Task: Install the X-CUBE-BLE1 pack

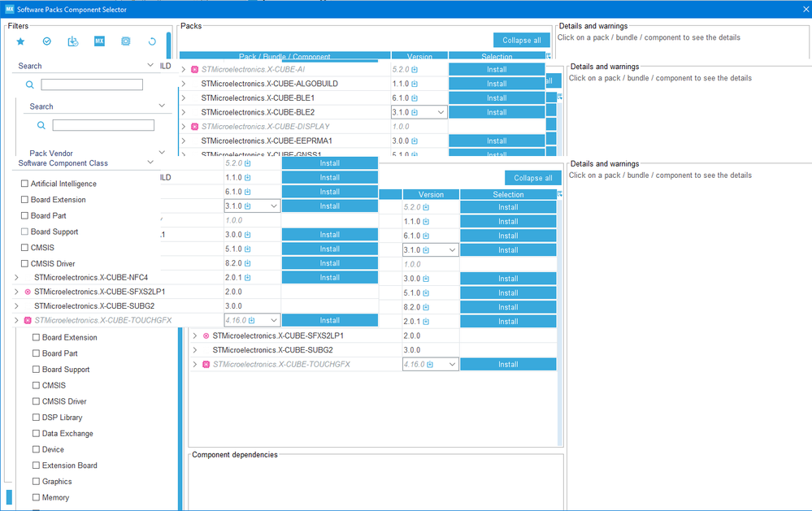Action: [497, 97]
